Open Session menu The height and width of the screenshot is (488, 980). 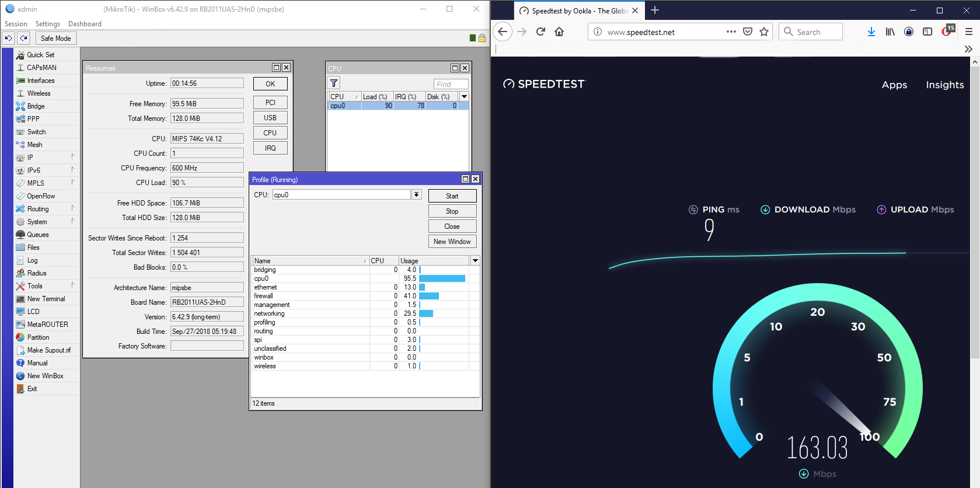pos(16,24)
